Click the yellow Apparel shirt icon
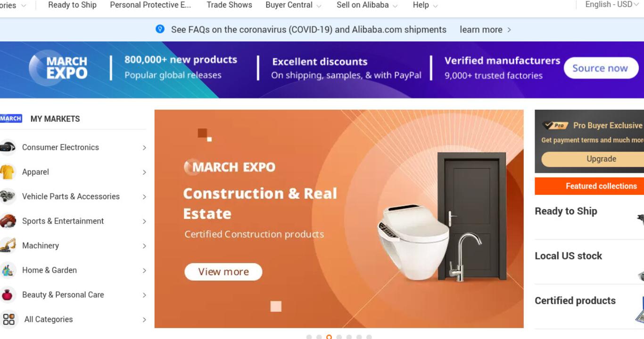Screen dimensions: 644x339 (8, 172)
